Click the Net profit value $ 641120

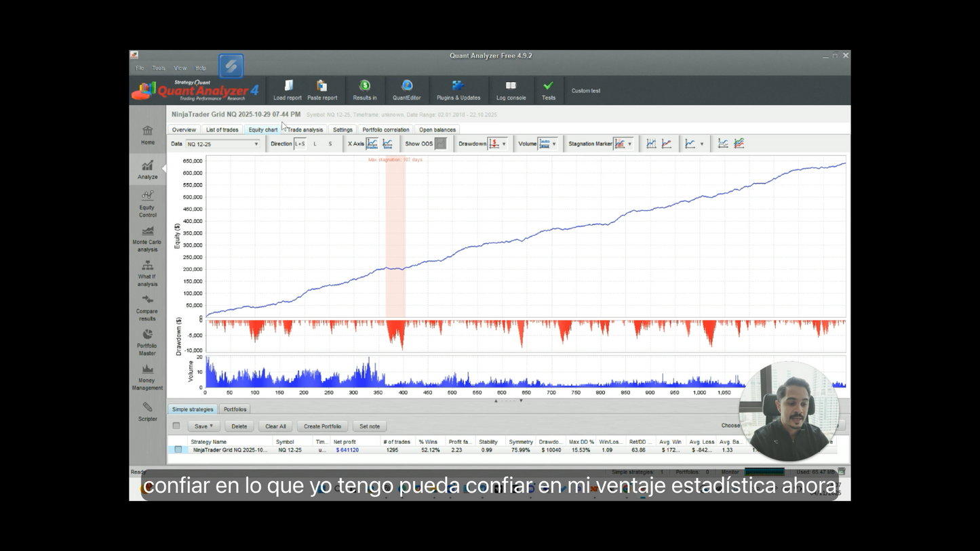pyautogui.click(x=347, y=450)
